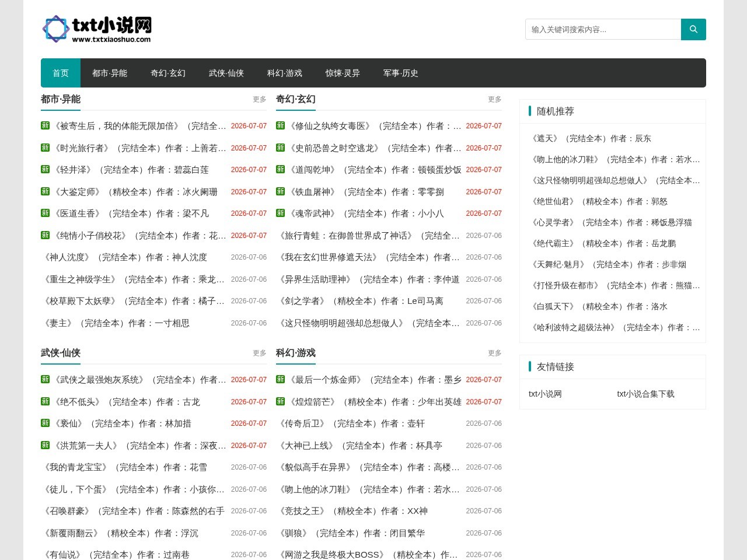Open 《貌似高手在异界》 novel link
The image size is (747, 560).
coord(368,467)
